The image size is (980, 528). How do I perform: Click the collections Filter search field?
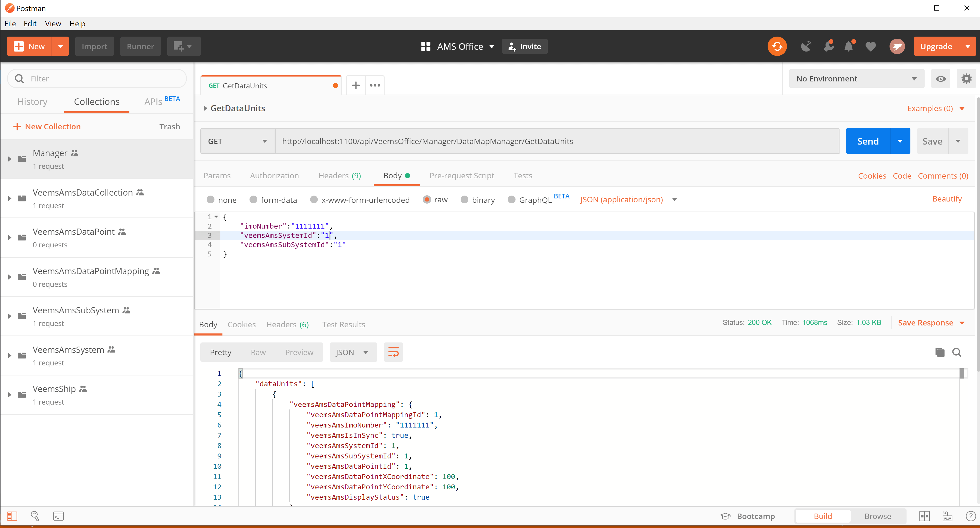pos(103,79)
